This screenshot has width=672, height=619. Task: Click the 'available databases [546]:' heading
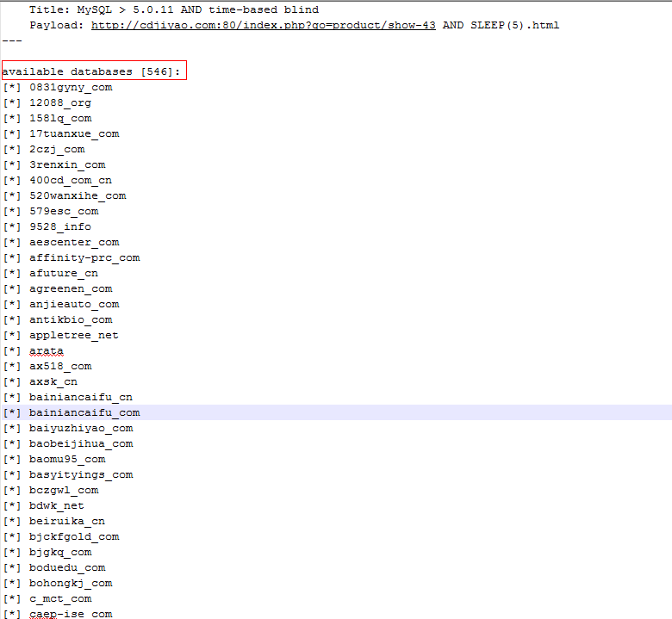[91, 71]
